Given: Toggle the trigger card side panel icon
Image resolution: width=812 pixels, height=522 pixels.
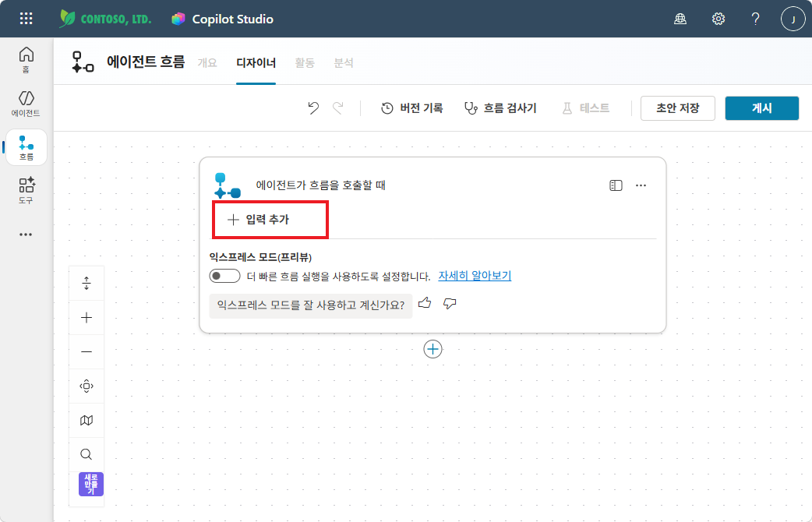Looking at the screenshot, I should (x=616, y=185).
